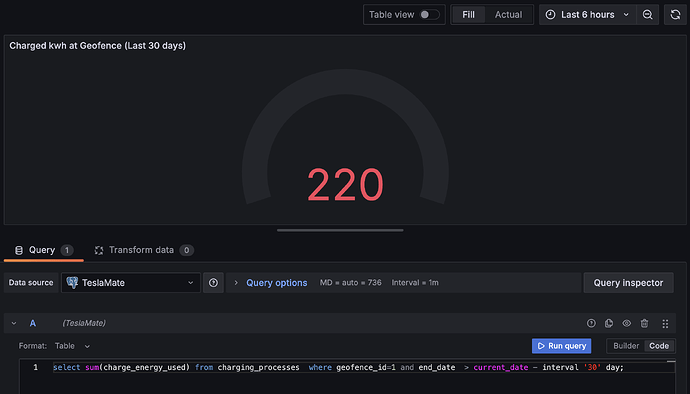Select the Fill display mode

coord(468,15)
